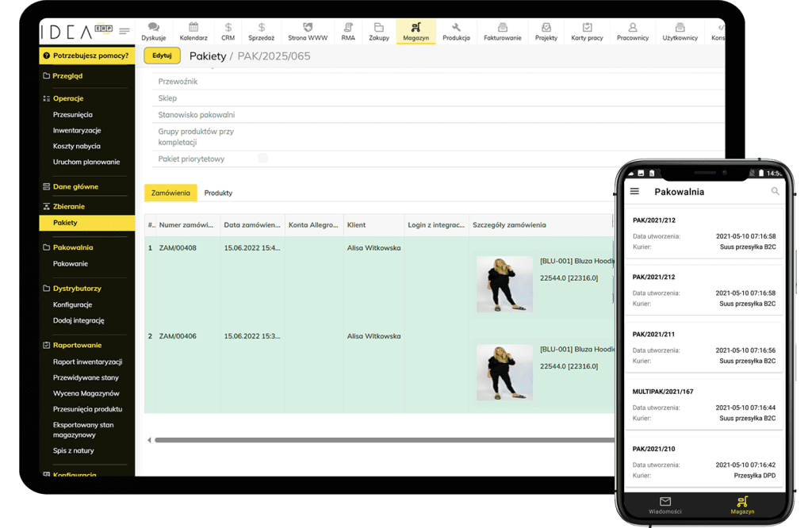
Task: Select the Zamówienia tab
Action: tap(170, 193)
